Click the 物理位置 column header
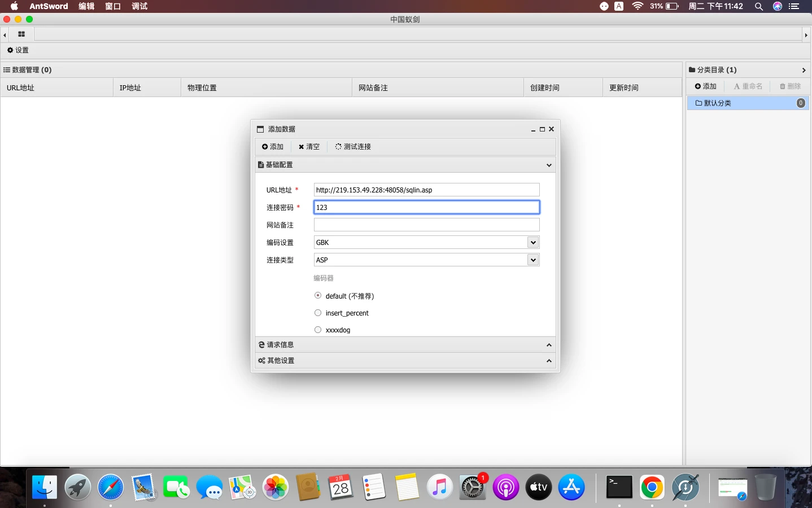The height and width of the screenshot is (508, 812). [267, 87]
